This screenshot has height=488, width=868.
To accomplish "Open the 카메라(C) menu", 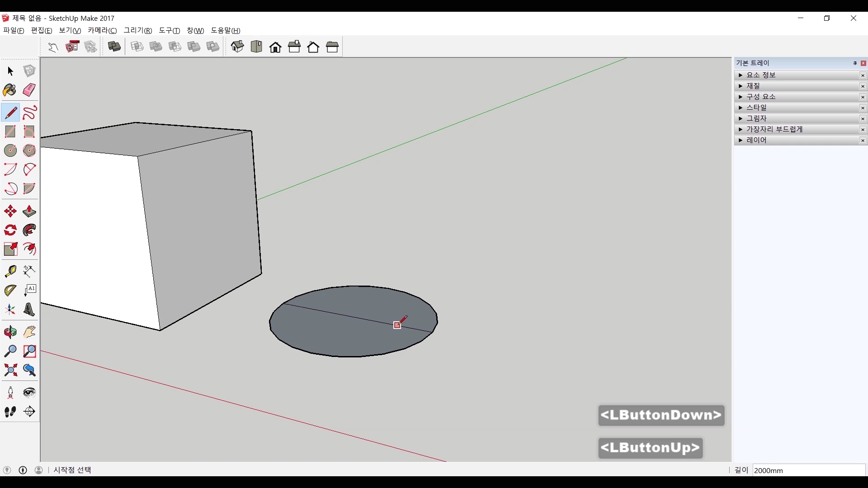I will [102, 30].
